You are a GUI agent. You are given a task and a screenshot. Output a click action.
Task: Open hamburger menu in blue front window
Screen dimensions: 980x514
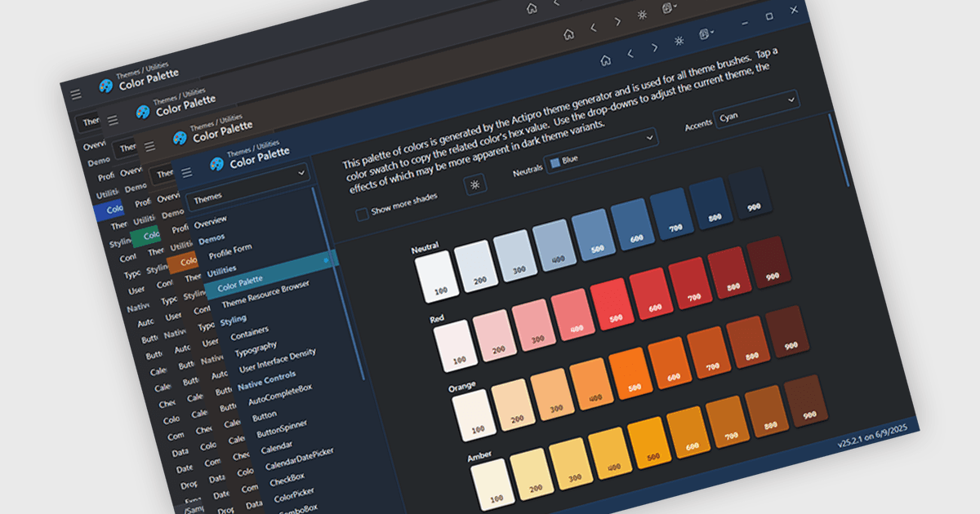tap(186, 172)
